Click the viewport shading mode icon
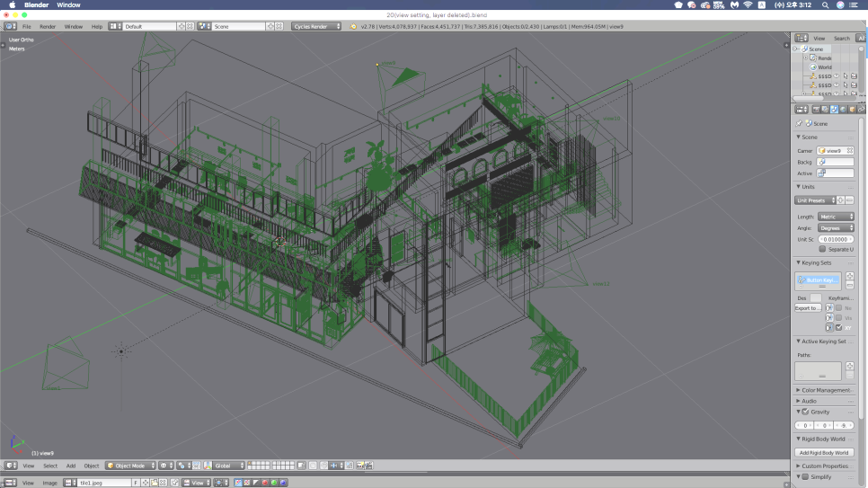The image size is (868, 488). (x=164, y=466)
